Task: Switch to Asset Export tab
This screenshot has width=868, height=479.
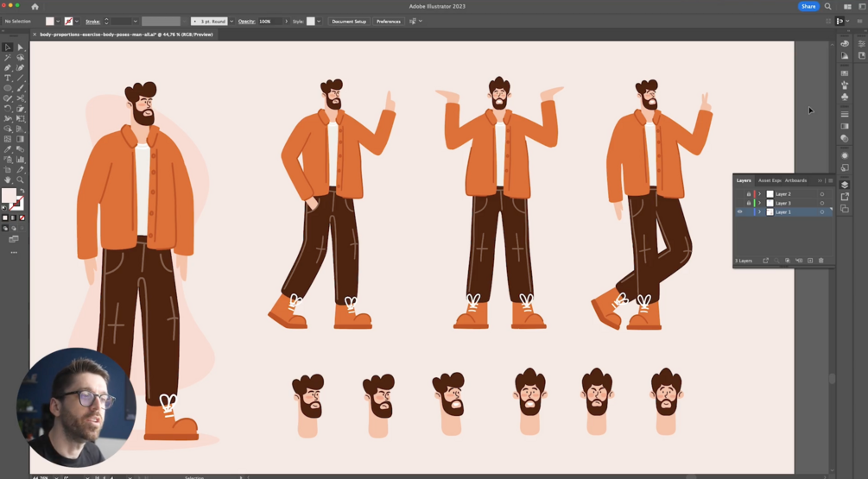Action: point(770,180)
